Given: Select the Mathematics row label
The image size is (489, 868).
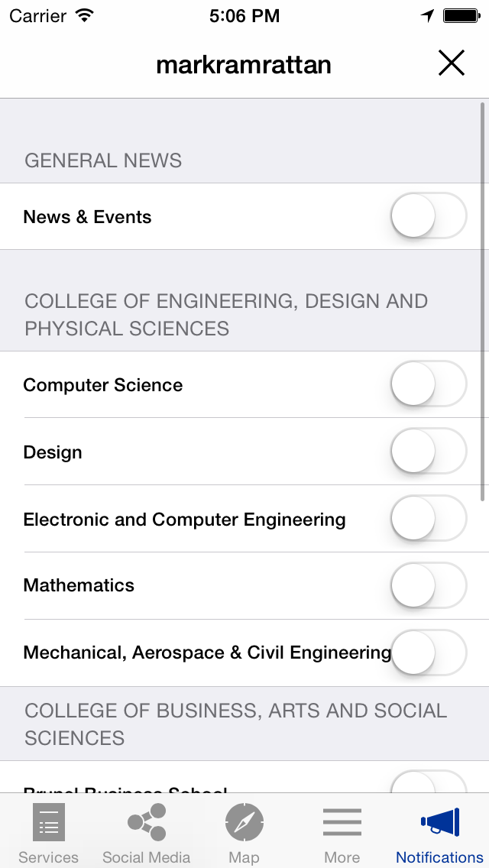Looking at the screenshot, I should (x=79, y=585).
